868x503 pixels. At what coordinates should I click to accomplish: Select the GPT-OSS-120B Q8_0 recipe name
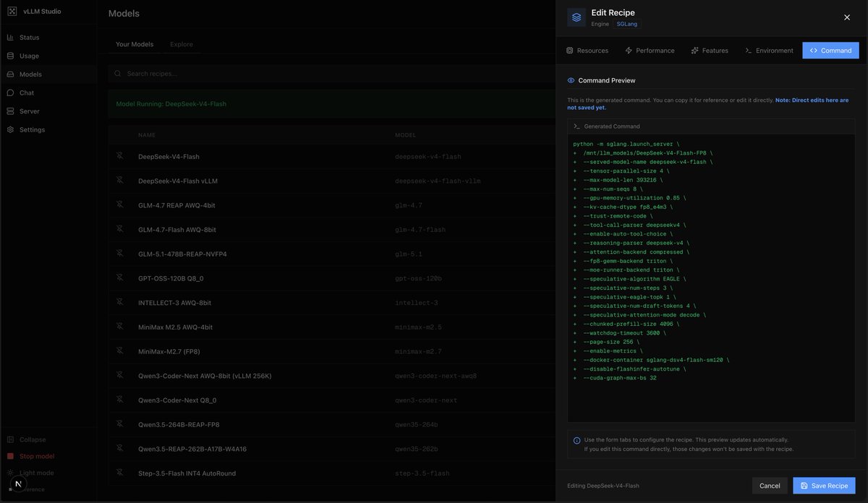coord(171,278)
